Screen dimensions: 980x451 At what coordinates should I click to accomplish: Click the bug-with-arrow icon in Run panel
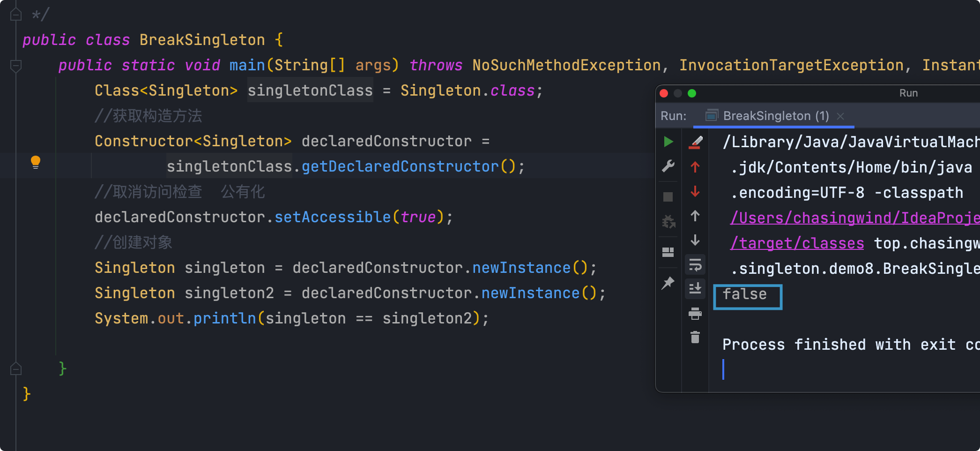coord(668,221)
